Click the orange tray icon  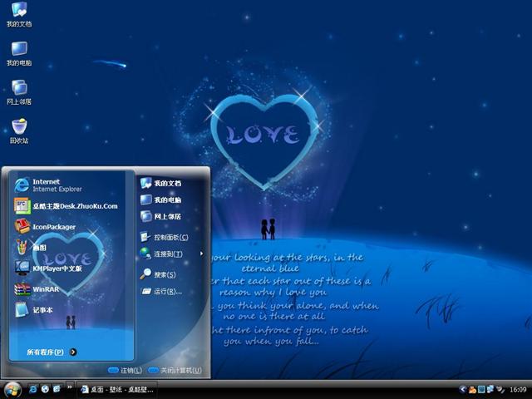(x=472, y=390)
